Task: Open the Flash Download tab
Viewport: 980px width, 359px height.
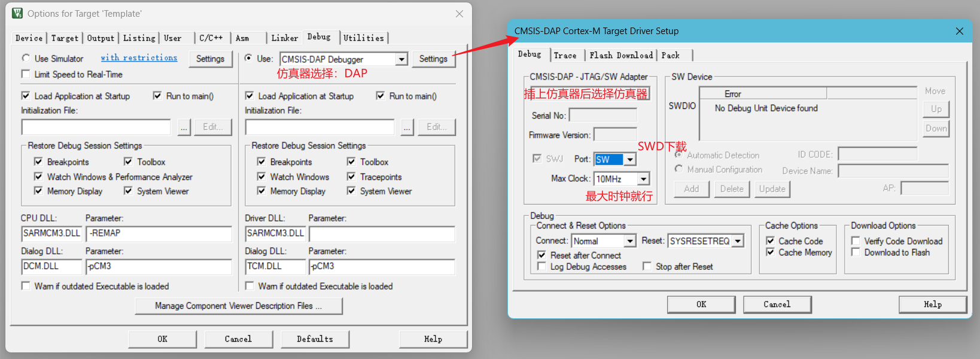Action: [621, 55]
